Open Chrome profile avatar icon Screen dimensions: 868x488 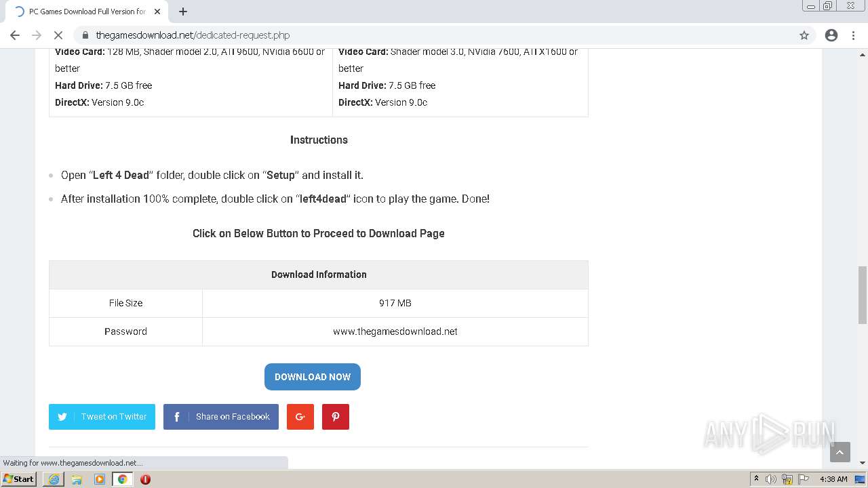point(831,35)
